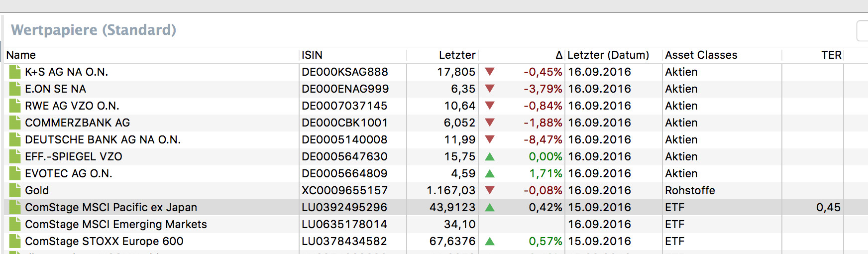Click ISIN DE0005140008
868x254 pixels.
click(344, 139)
